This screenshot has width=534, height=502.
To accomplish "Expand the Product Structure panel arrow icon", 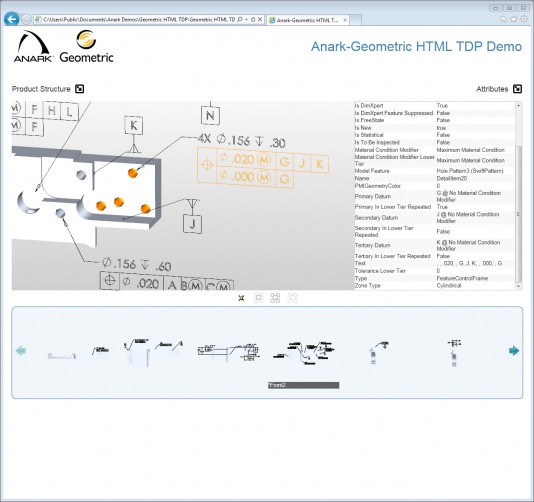I will 79,89.
